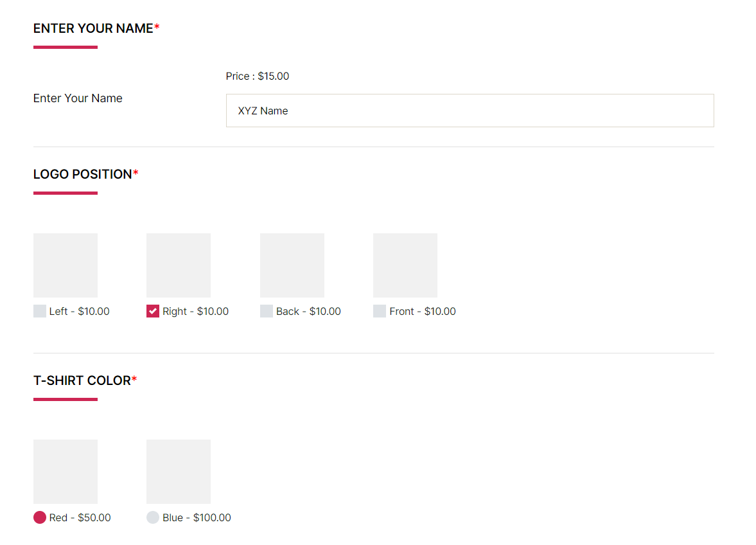
Task: Click the "Back - $10.00" label text
Action: (308, 312)
